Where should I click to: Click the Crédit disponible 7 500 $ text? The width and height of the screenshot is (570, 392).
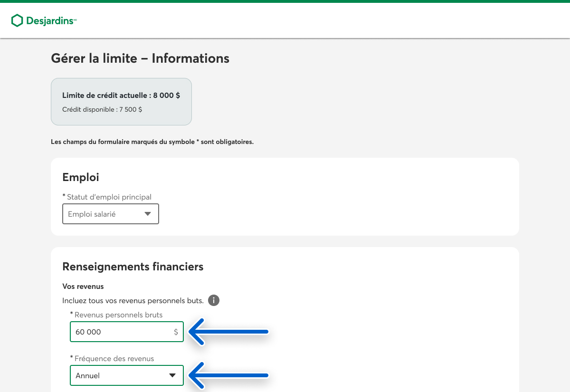(x=102, y=109)
